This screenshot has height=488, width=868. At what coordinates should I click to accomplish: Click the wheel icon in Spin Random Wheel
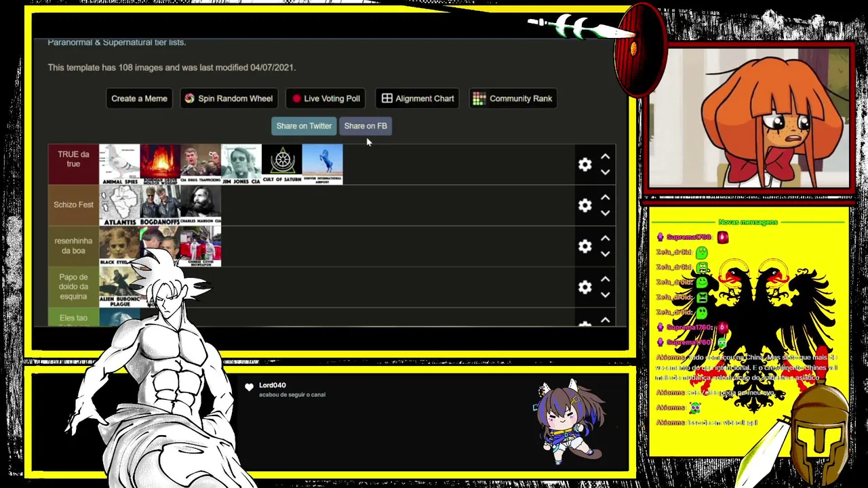coord(189,98)
